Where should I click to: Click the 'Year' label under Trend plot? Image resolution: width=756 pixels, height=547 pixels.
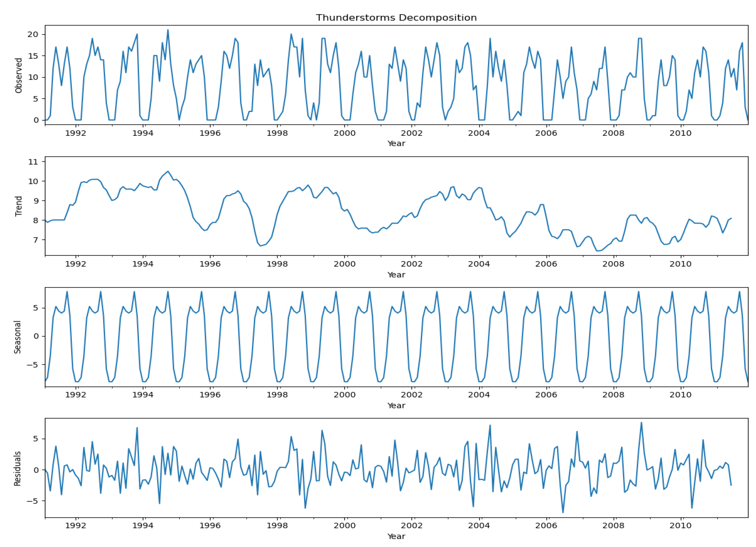(x=396, y=275)
